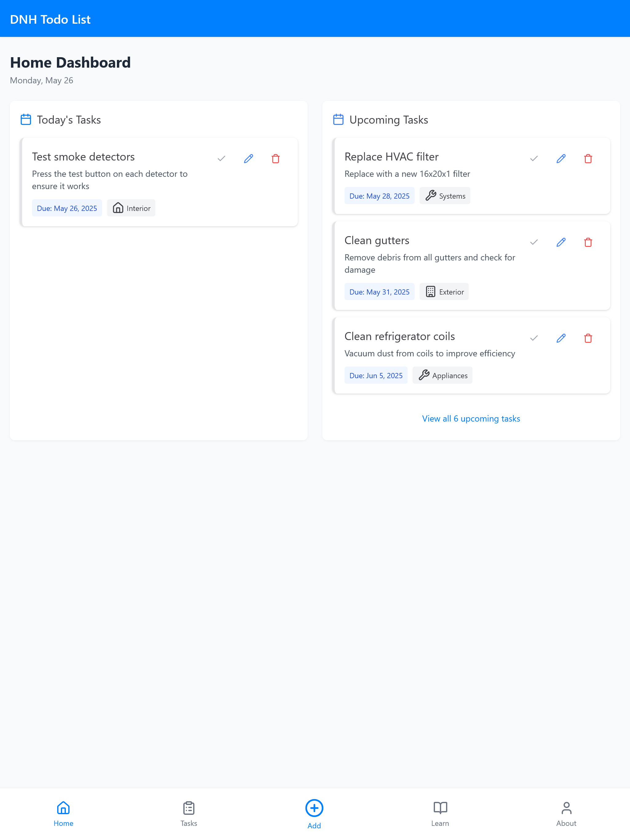Open the About tab

[566, 814]
